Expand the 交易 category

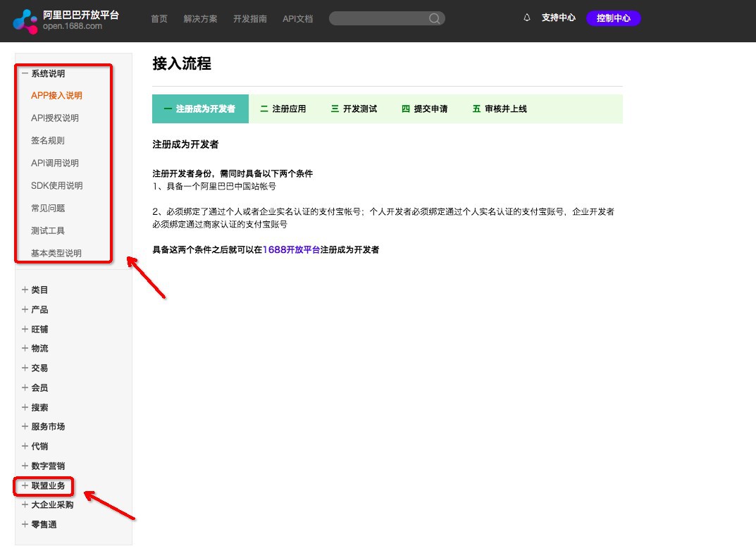click(35, 368)
